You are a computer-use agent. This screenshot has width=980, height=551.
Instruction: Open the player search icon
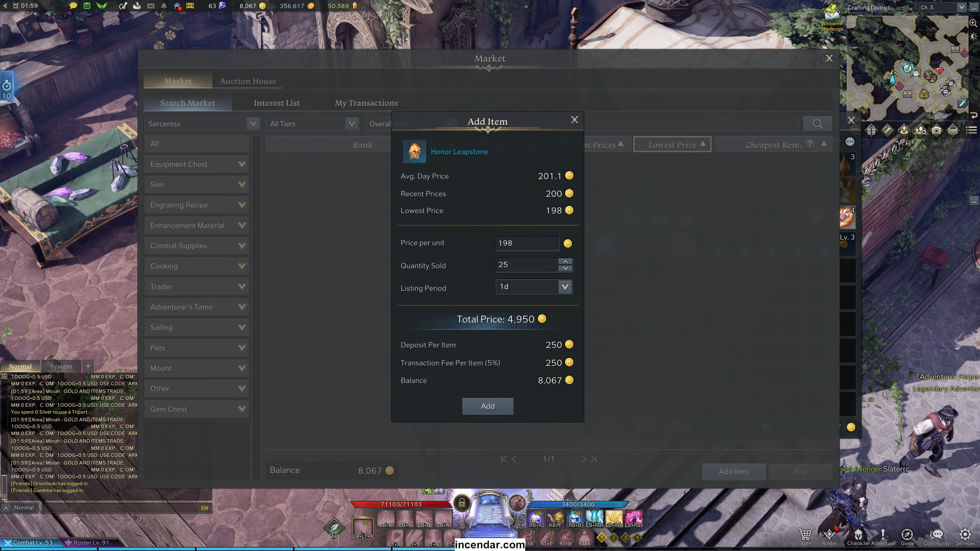coord(920,130)
